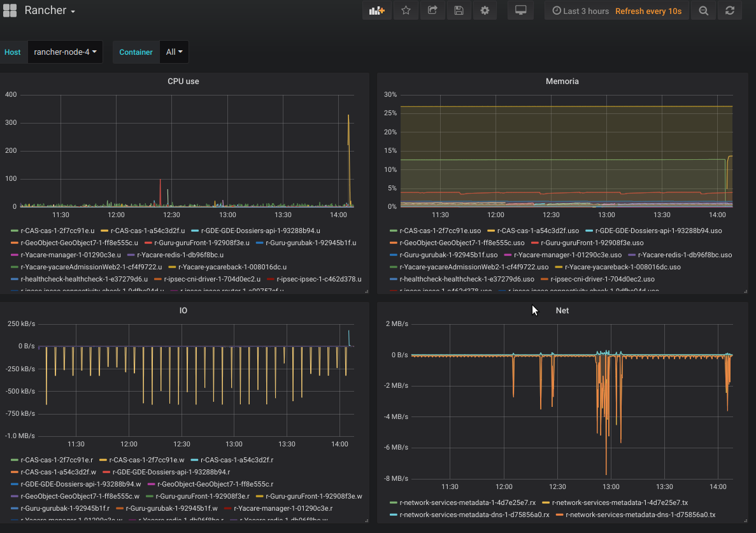This screenshot has width=756, height=533.
Task: Expand the Container All dropdown
Action: (174, 52)
